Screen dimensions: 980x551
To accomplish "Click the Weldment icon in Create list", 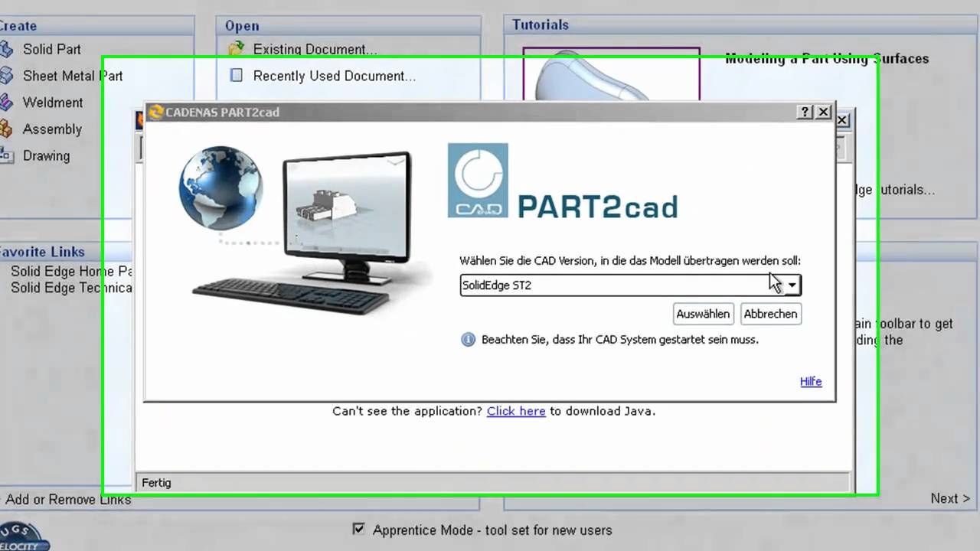I will 6,103.
